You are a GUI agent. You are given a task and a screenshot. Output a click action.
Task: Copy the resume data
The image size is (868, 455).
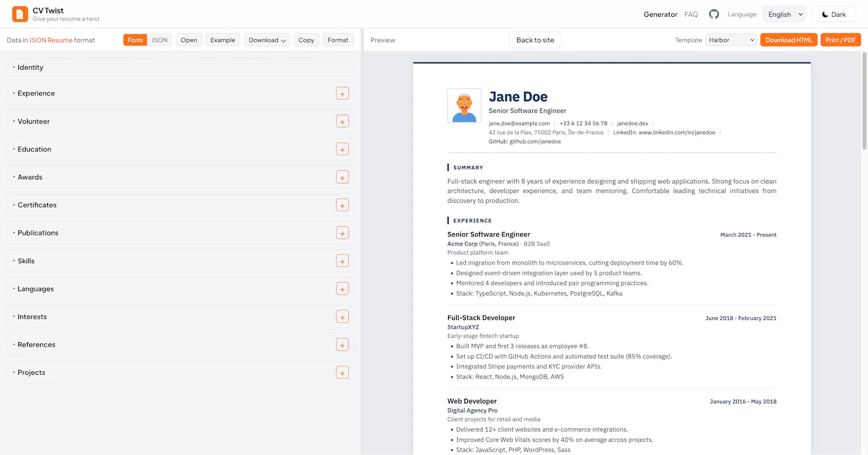pos(306,40)
